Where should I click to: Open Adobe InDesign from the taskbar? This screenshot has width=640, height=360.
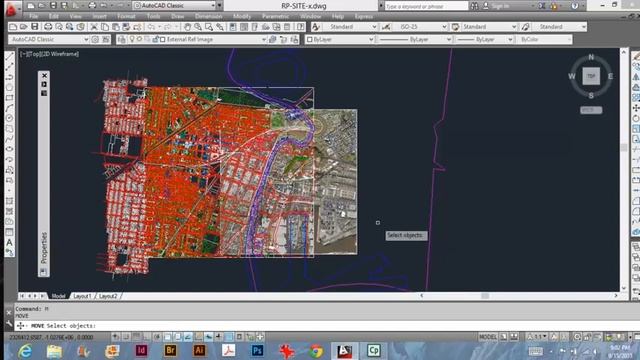point(141,351)
